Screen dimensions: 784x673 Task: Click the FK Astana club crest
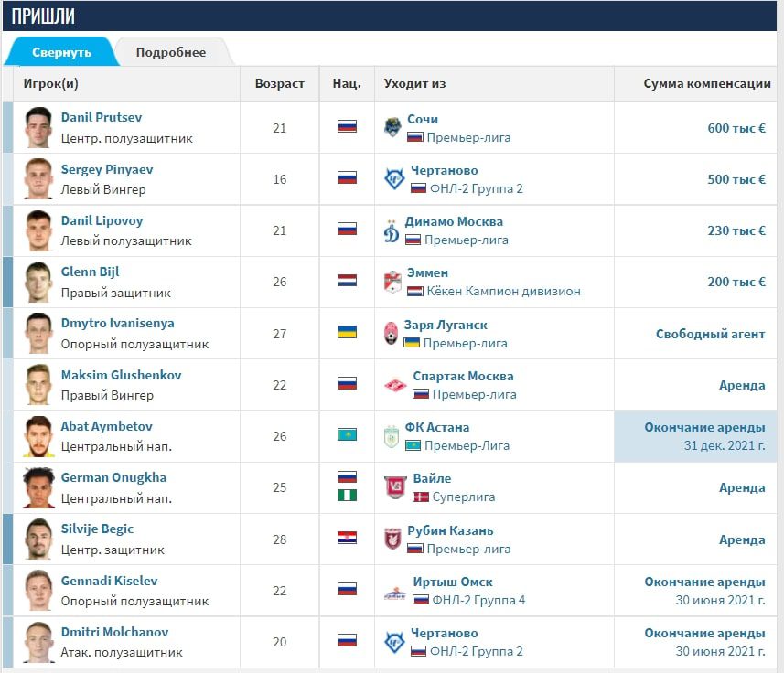[x=392, y=436]
